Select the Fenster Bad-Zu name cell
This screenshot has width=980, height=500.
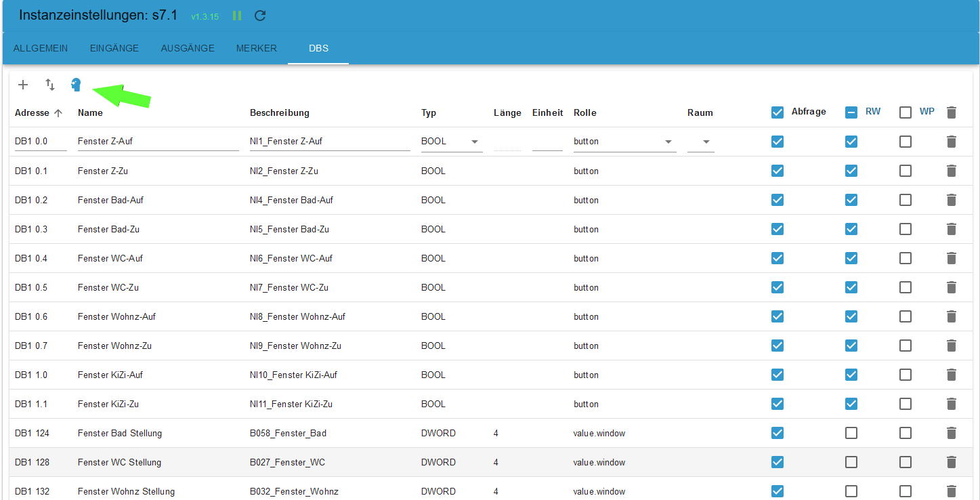point(108,229)
